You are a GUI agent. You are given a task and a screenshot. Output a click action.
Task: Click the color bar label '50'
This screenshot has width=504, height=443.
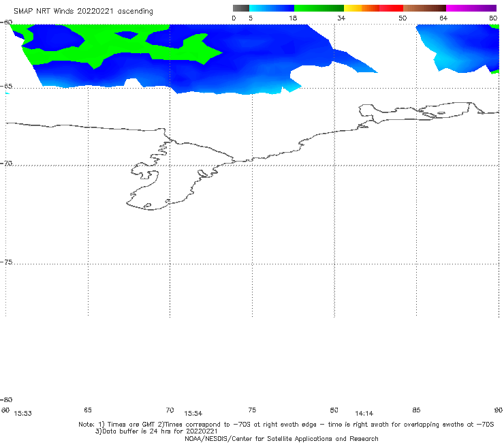[403, 18]
